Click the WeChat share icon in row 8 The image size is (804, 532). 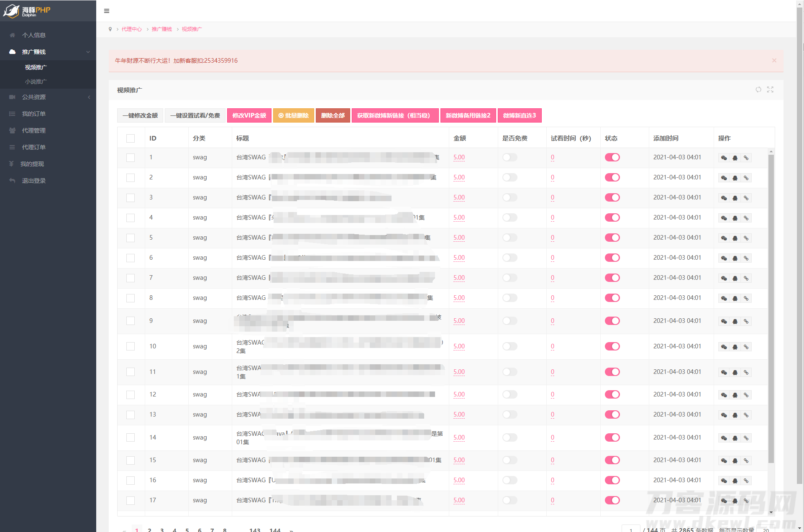click(724, 298)
